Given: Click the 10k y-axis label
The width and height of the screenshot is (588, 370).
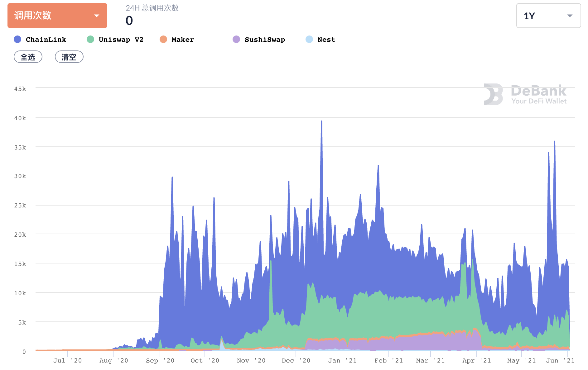Looking at the screenshot, I should click(20, 293).
